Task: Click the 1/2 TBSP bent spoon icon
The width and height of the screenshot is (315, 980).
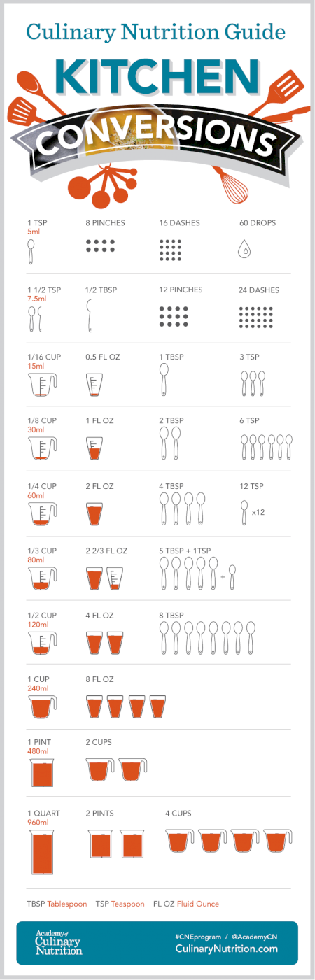Action: (88, 315)
